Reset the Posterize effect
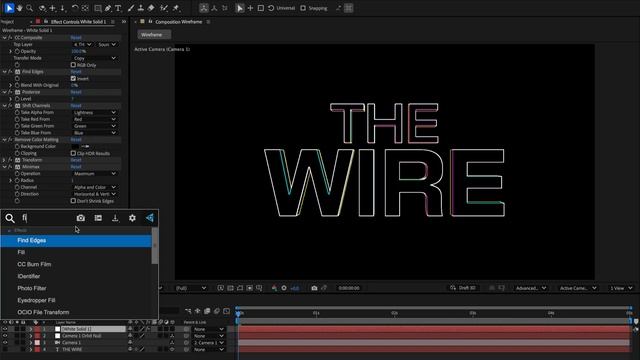640x360 pixels. point(76,92)
